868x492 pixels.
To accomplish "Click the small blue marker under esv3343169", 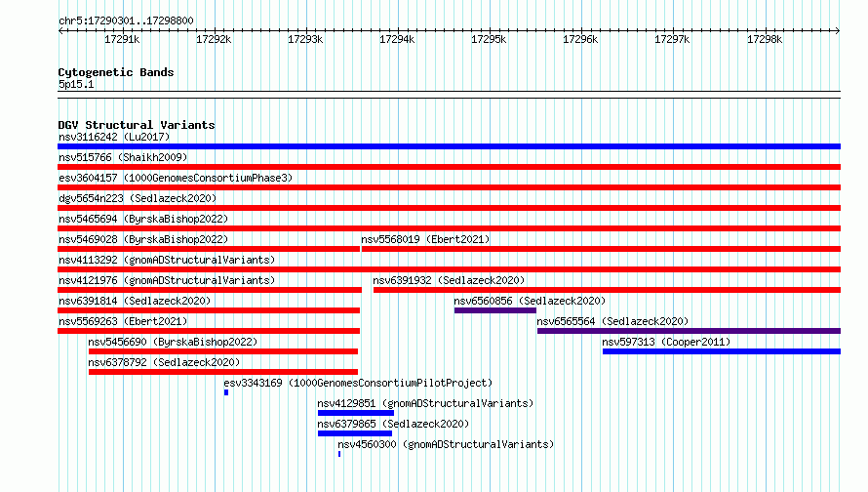I will pyautogui.click(x=226, y=392).
